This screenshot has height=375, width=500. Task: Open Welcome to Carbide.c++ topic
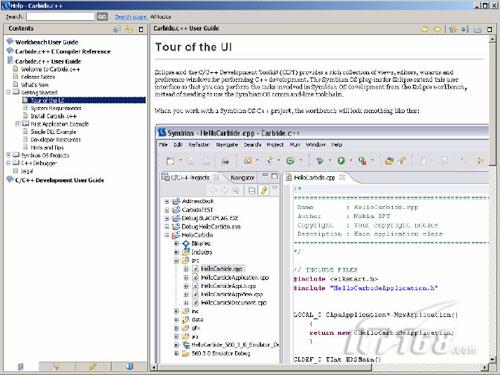click(50, 69)
